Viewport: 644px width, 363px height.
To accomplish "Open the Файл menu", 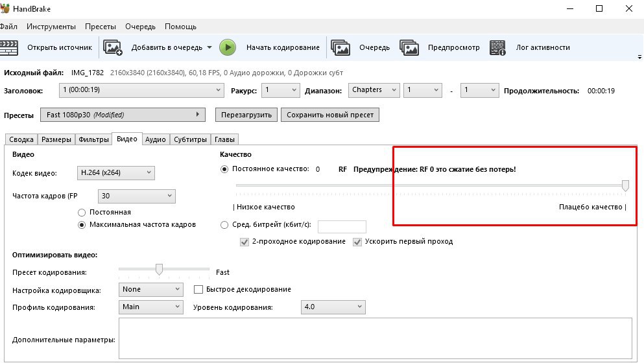I will [8, 27].
